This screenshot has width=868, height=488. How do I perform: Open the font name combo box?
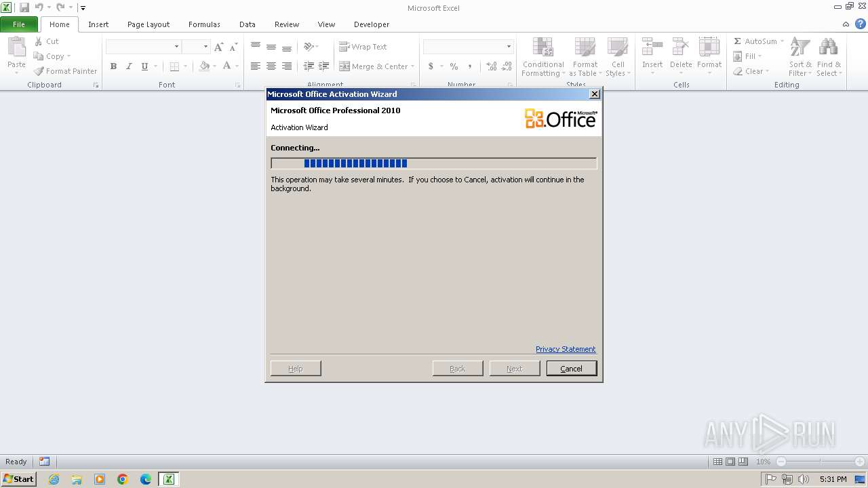tap(143, 47)
